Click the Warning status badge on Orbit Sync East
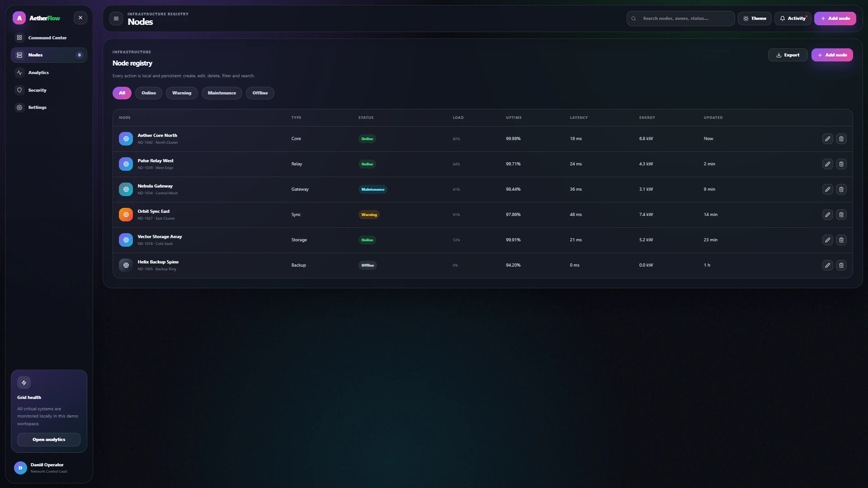 point(369,215)
